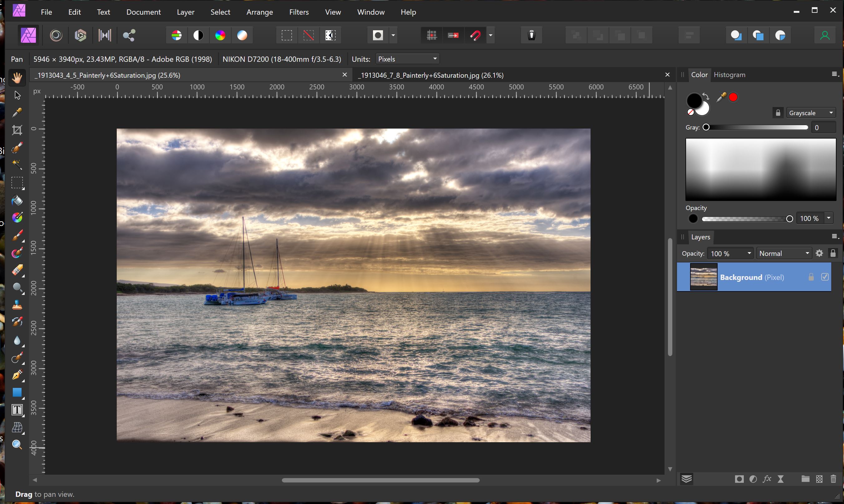
Task: Add an adjustment layer
Action: pos(753,479)
